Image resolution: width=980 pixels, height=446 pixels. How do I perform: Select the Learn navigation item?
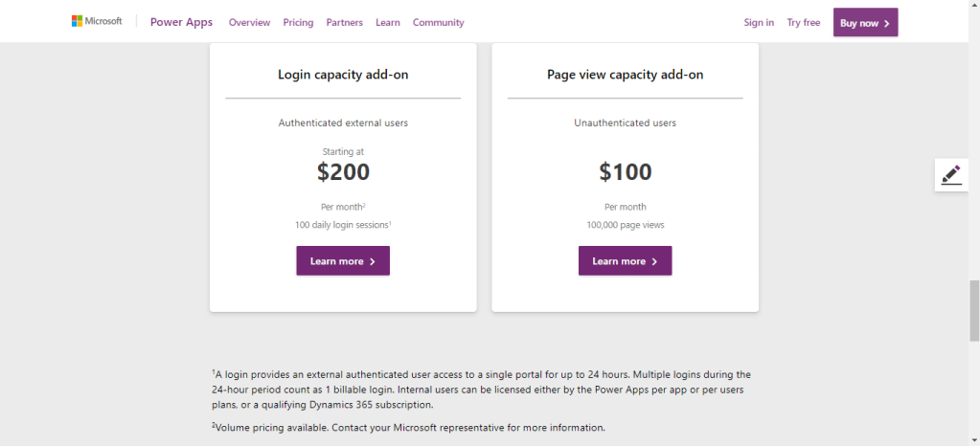pyautogui.click(x=388, y=22)
